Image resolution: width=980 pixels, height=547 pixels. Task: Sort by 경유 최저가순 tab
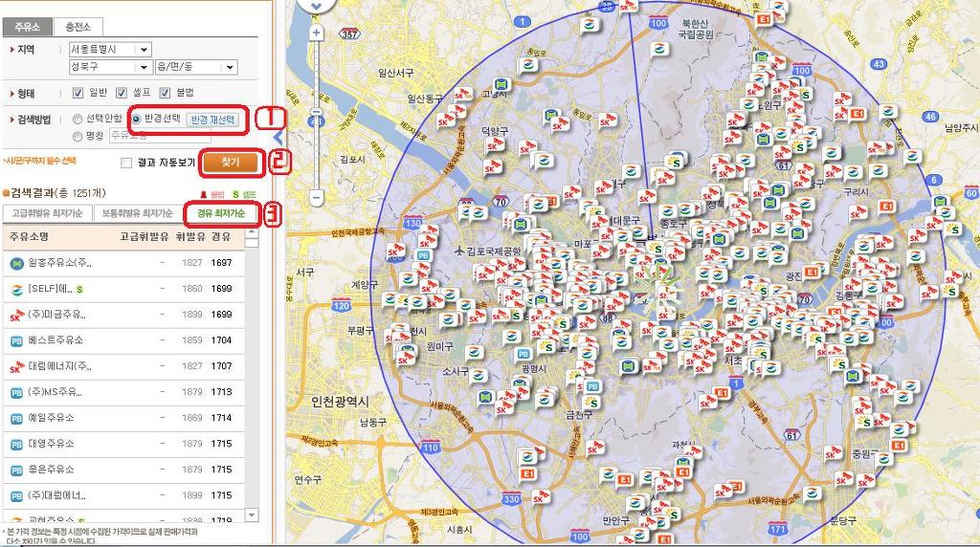[x=221, y=213]
